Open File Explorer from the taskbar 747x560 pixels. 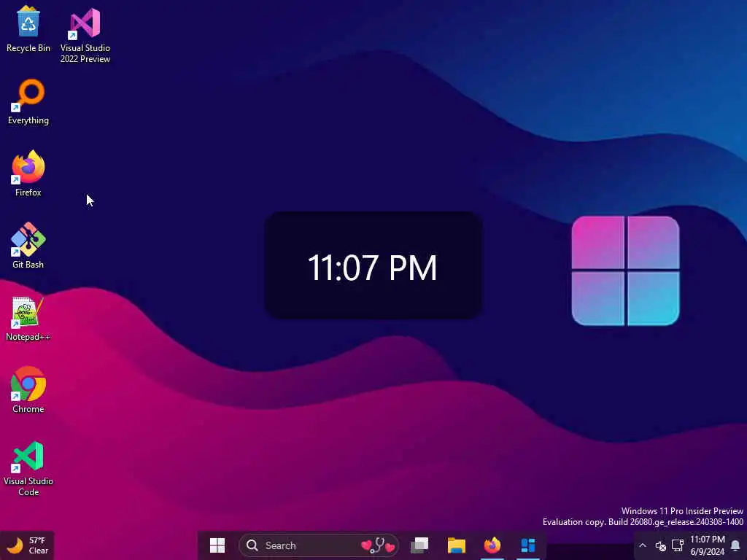pos(457,545)
